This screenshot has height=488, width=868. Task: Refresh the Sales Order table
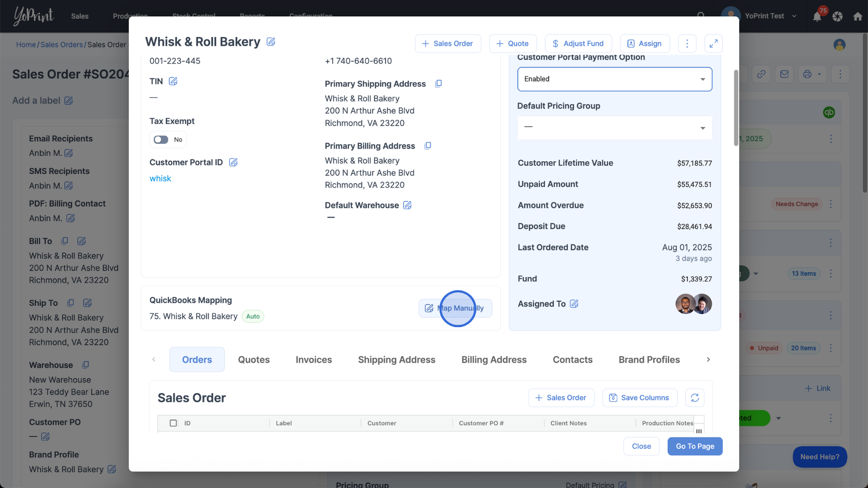click(695, 398)
